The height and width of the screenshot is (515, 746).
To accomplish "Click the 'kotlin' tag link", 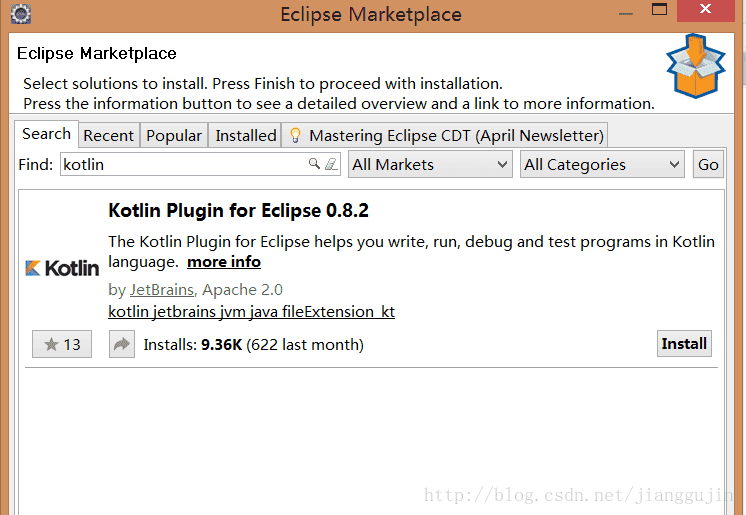I will [x=128, y=312].
